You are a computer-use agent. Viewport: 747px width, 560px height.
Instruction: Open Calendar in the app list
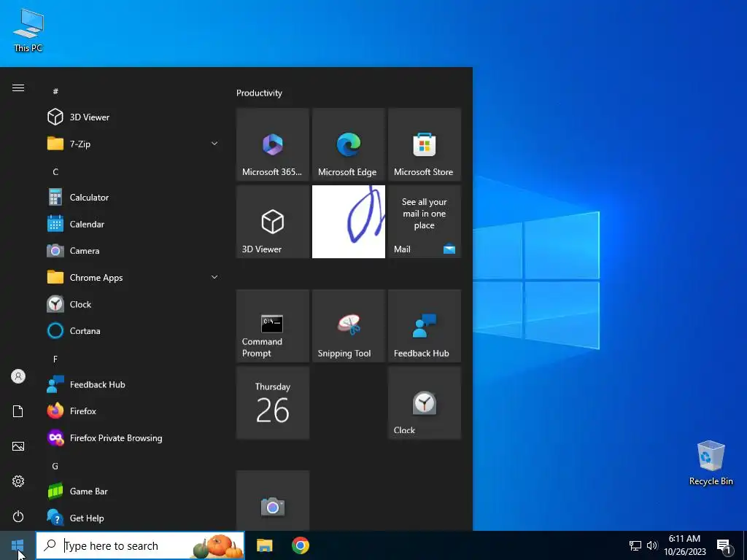pyautogui.click(x=131, y=224)
